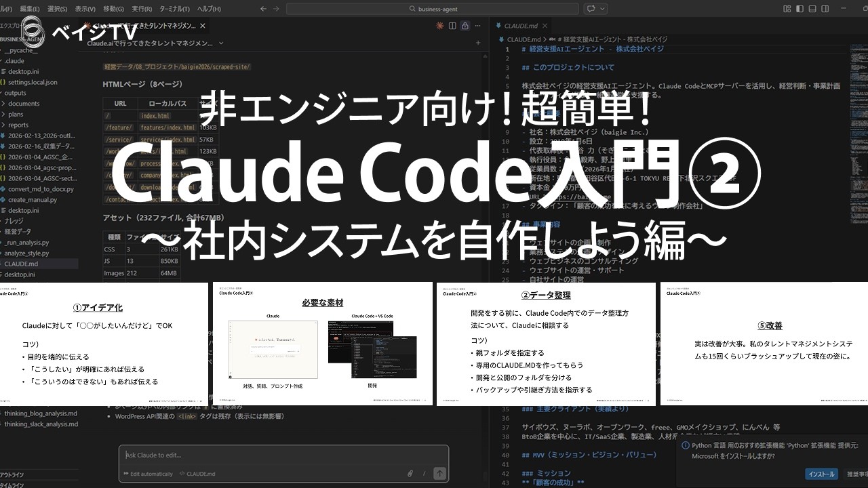The height and width of the screenshot is (488, 868).
Task: Open thinking_slack_analysis.md file
Action: click(x=41, y=424)
